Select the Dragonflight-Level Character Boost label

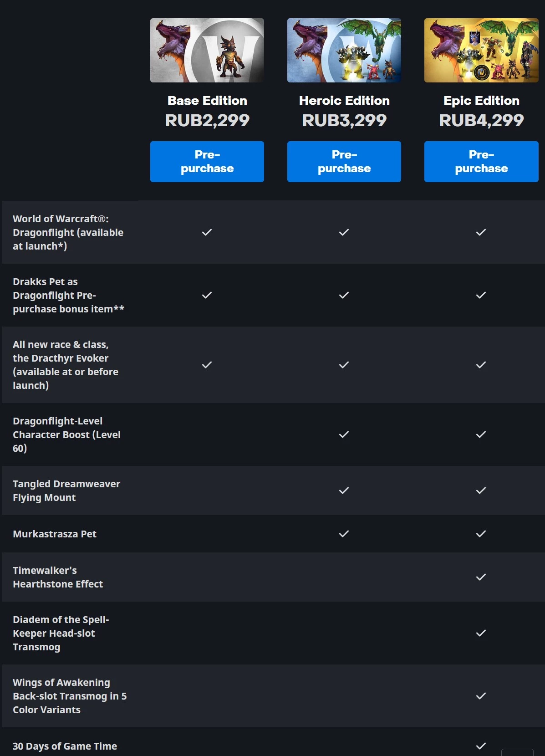click(x=66, y=434)
